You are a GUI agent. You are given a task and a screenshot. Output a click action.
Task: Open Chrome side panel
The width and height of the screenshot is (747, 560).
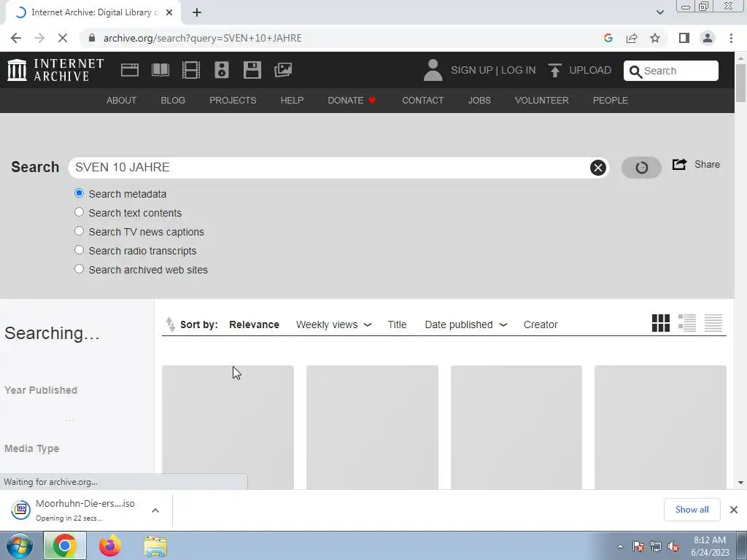tap(684, 38)
